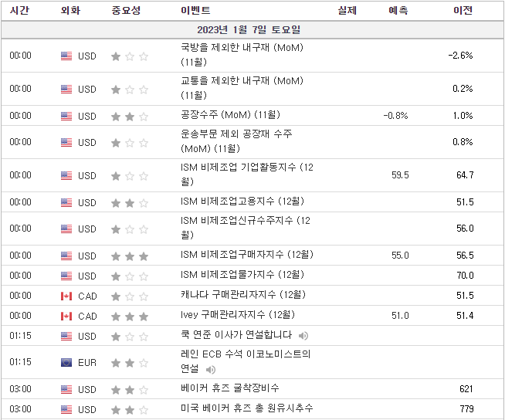Click previous value 621
The height and width of the screenshot is (420, 505).
pos(466,389)
